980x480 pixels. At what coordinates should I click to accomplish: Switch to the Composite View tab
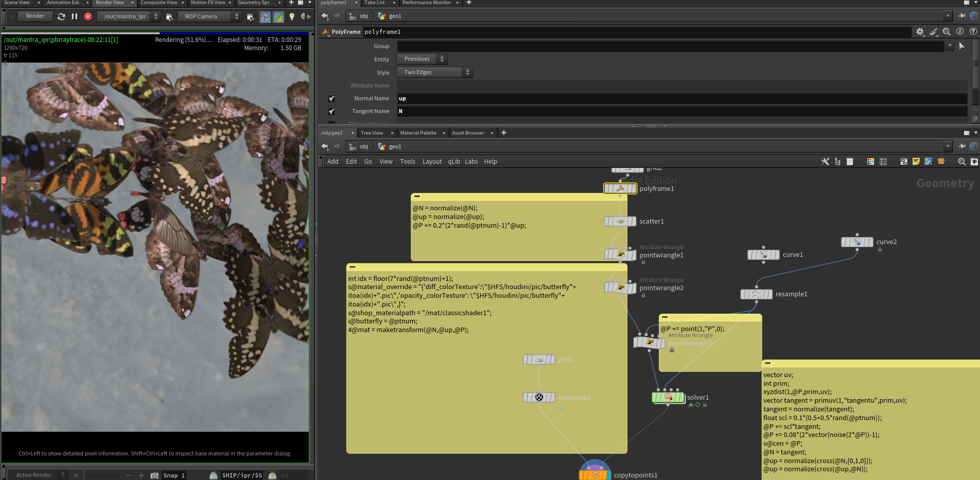(x=159, y=3)
